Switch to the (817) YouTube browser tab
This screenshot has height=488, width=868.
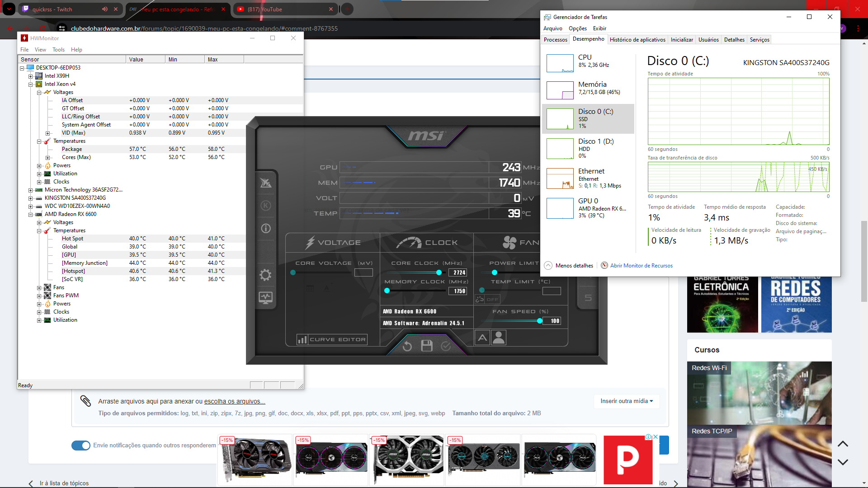click(285, 9)
